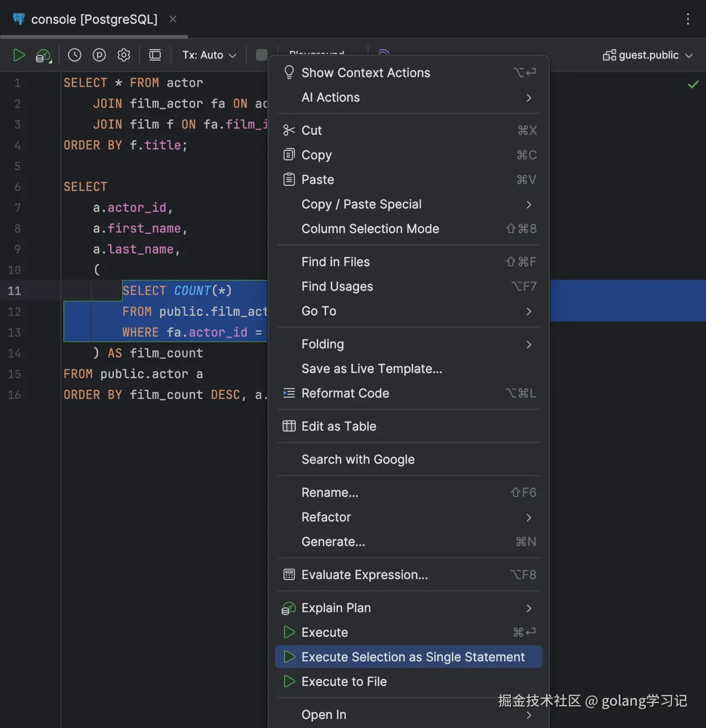This screenshot has width=706, height=728.
Task: Click "SELECT * FROM actor" on line 1
Action: coord(133,83)
